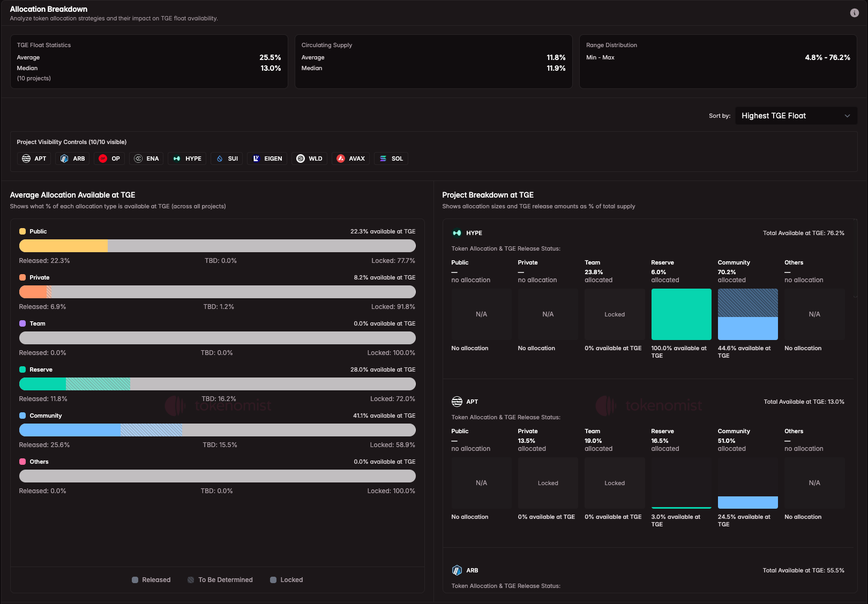The image size is (868, 604).
Task: Click the Released legend item
Action: click(x=151, y=579)
